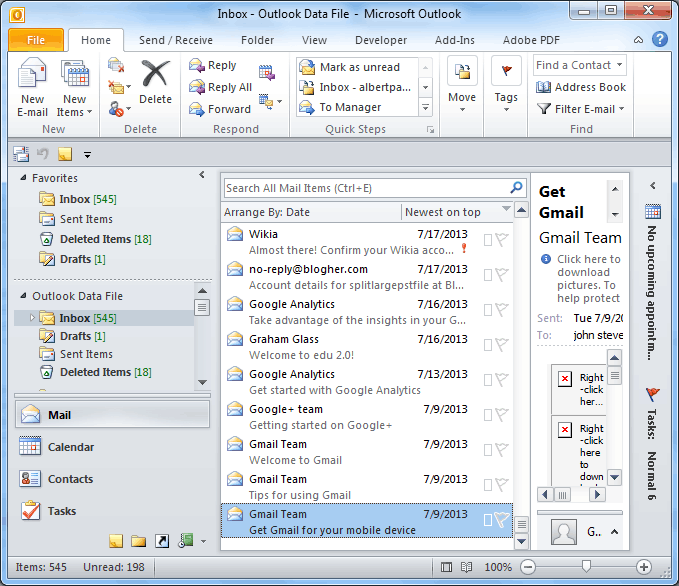The height and width of the screenshot is (586, 679).
Task: Flag the Wikia email for follow-up
Action: pos(502,240)
